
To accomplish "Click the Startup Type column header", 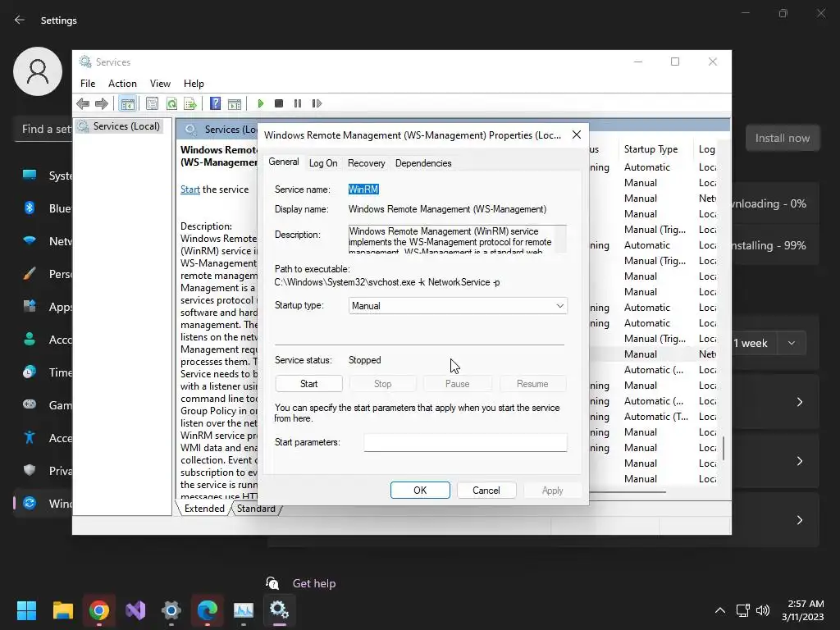I will [x=651, y=149].
